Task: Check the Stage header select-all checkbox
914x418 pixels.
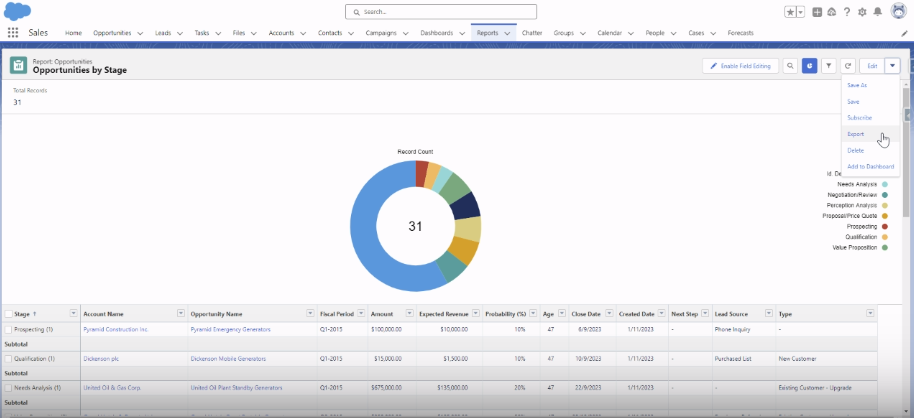Action: [8, 314]
